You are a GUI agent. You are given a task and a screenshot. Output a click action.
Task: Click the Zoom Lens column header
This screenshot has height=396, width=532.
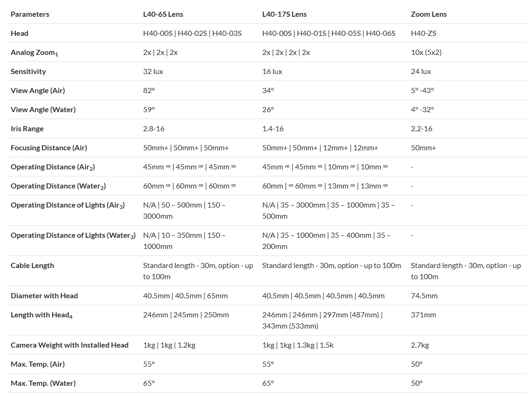(x=428, y=14)
